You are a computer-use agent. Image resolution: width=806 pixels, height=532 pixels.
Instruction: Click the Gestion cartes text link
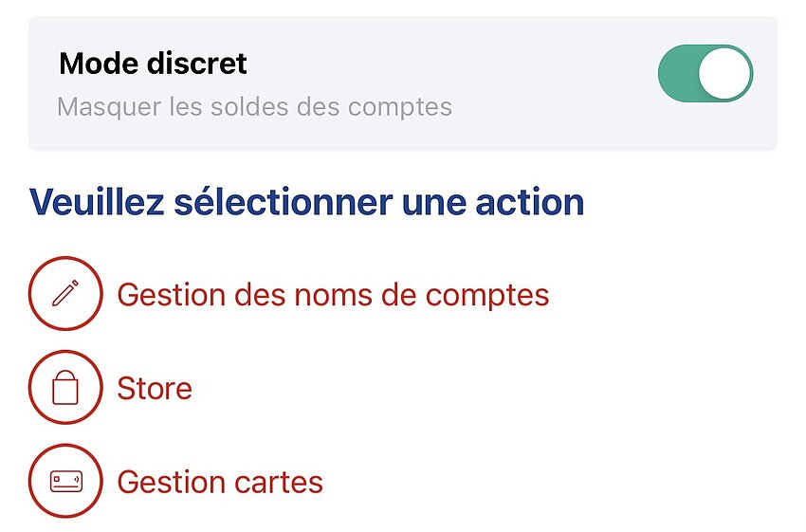[220, 482]
